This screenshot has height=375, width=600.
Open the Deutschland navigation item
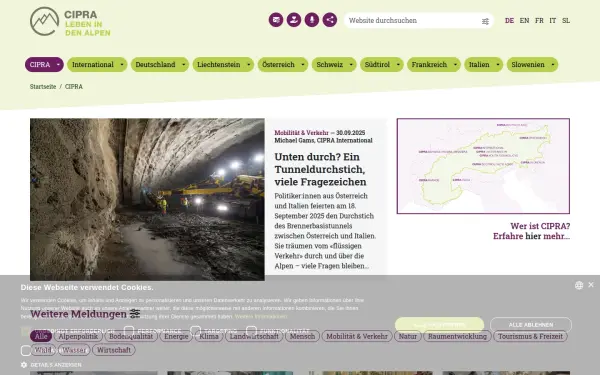click(155, 65)
